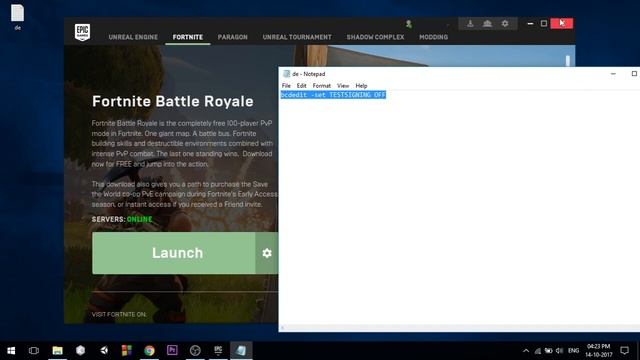Minimize the Epic Games Launcher
640x360 pixels.
(x=530, y=24)
